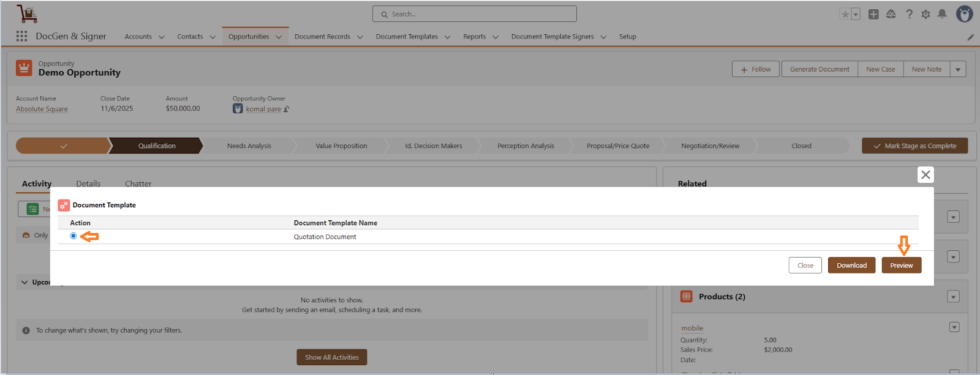Open the notifications bell icon

[942, 14]
